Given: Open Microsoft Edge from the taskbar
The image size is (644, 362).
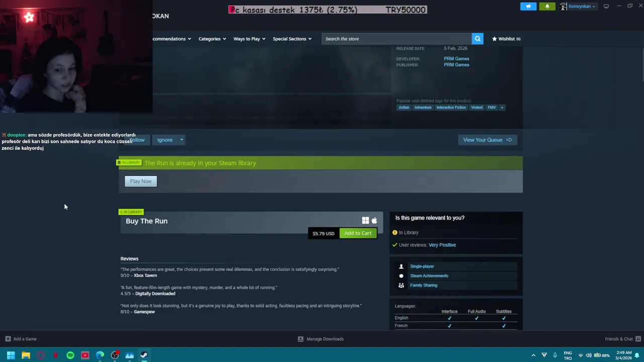Looking at the screenshot, I should pyautogui.click(x=100, y=355).
